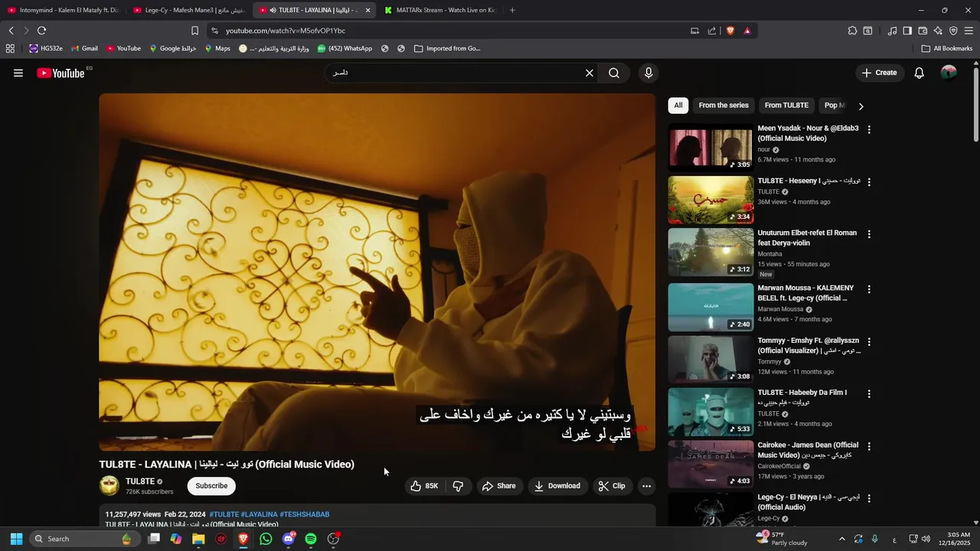
Task: Open the account avatar menu
Action: click(x=949, y=73)
